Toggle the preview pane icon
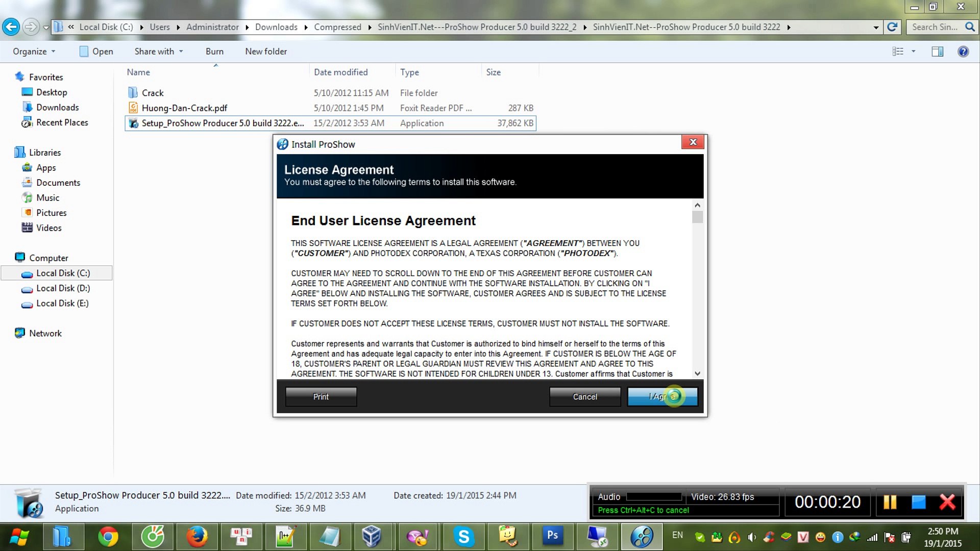Screen dimensions: 980x551 (x=937, y=52)
